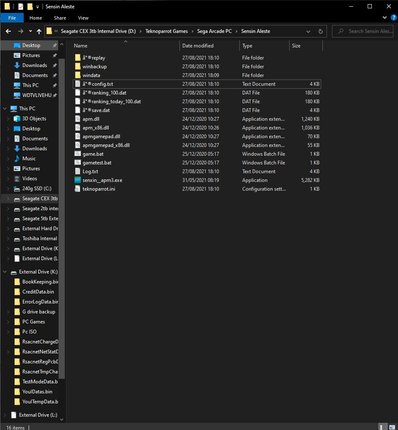Open the Videos folder in sidebar
Image resolution: width=398 pixels, height=430 pixels.
29,179
